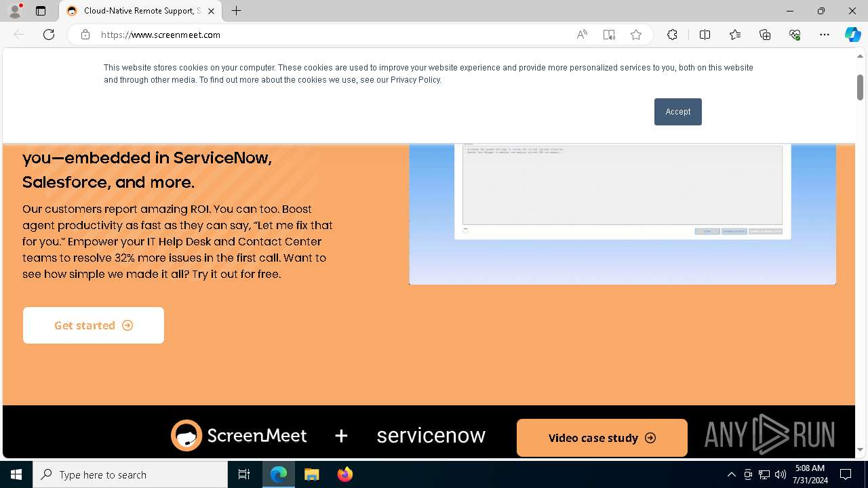Open the Privacy Policy link
Screen dimensions: 868x488
415,80
